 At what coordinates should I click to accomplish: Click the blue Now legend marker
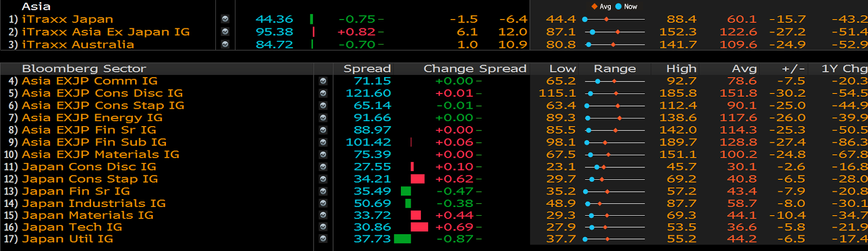618,7
